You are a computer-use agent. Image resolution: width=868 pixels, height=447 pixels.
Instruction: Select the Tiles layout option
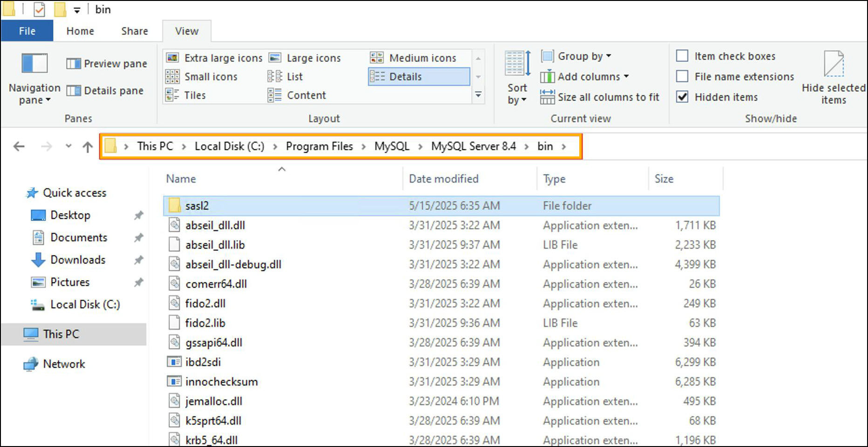(x=186, y=95)
